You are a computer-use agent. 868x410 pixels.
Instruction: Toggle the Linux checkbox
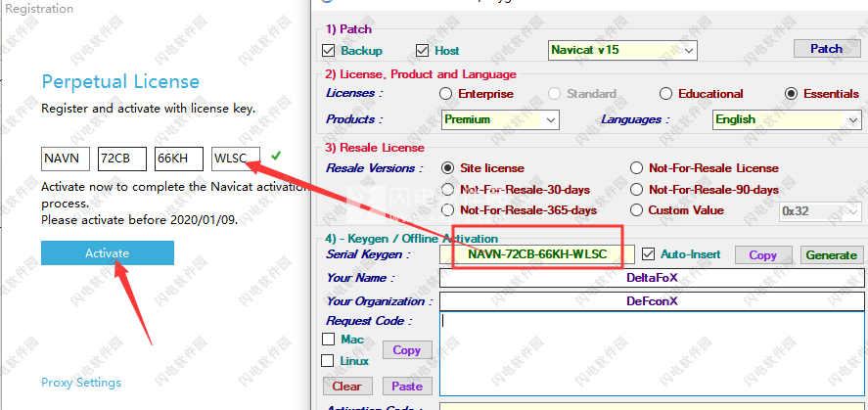coord(328,361)
